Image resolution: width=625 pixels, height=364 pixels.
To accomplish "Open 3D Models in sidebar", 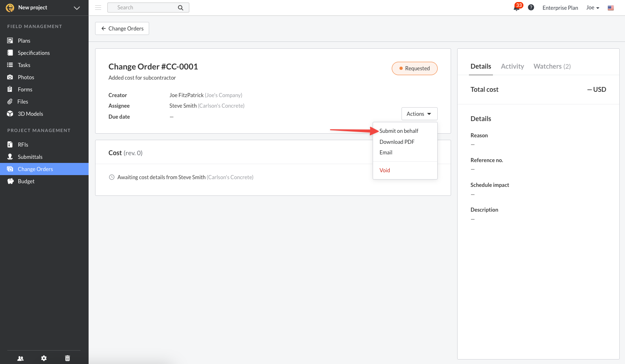I will click(30, 114).
